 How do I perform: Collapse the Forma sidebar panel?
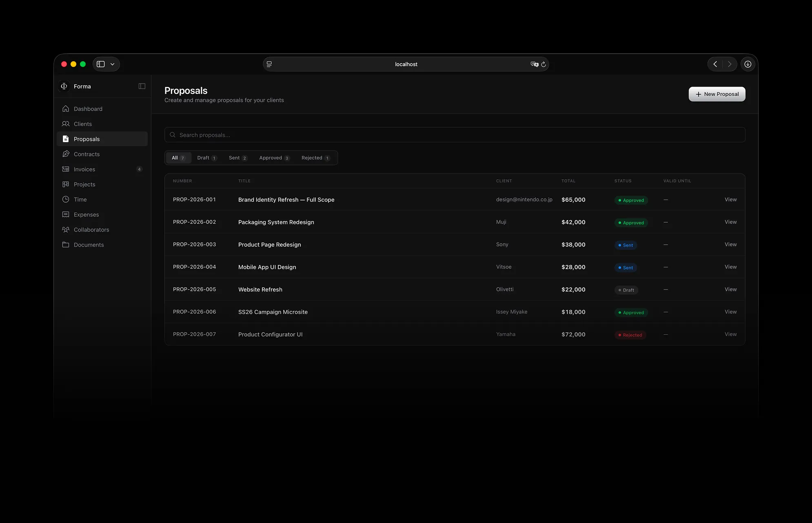(142, 86)
